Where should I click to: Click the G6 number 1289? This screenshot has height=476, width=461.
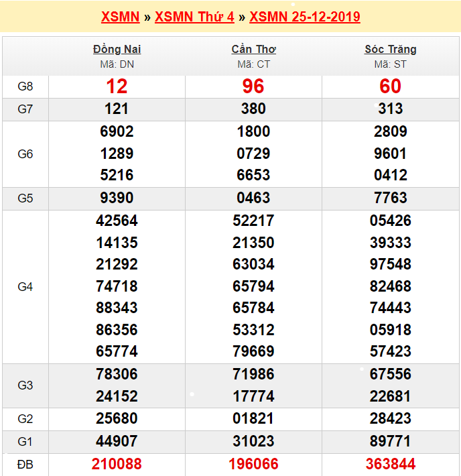coord(117,154)
